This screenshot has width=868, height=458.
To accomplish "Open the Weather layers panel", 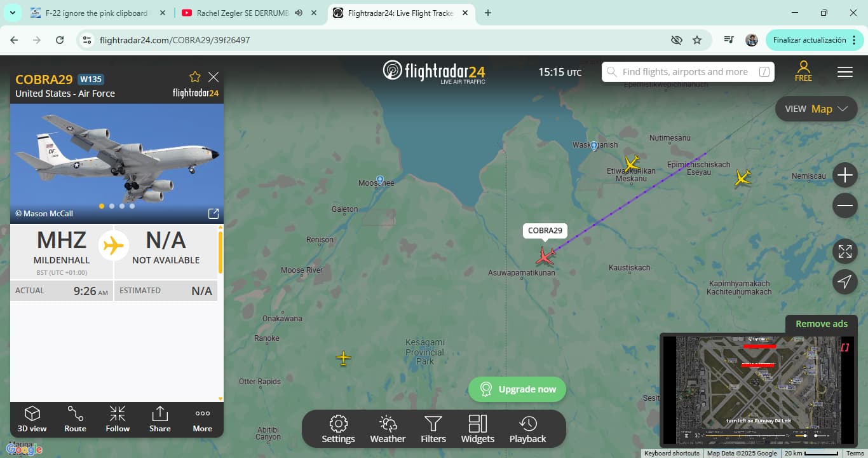I will [x=388, y=429].
